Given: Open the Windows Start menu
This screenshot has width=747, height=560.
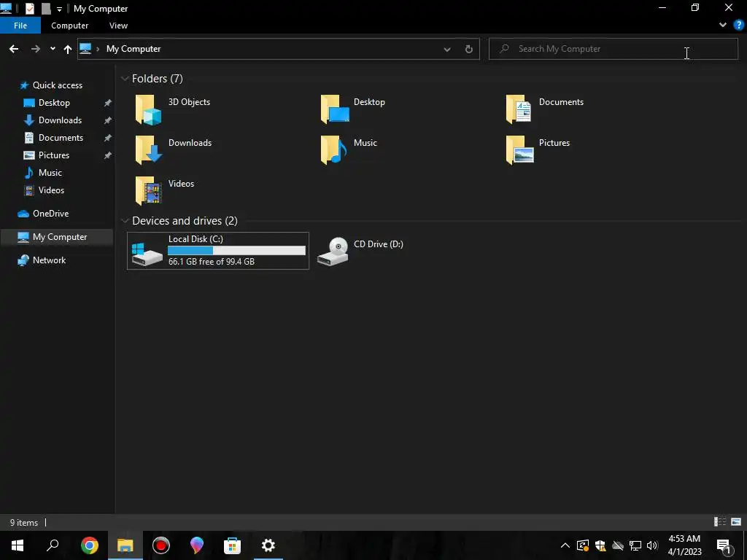Looking at the screenshot, I should (18, 545).
